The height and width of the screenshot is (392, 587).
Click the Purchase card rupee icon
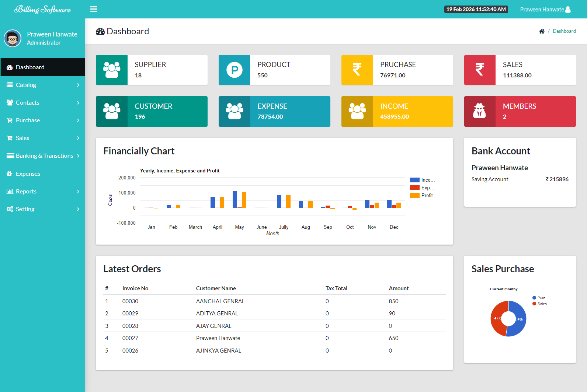click(357, 70)
